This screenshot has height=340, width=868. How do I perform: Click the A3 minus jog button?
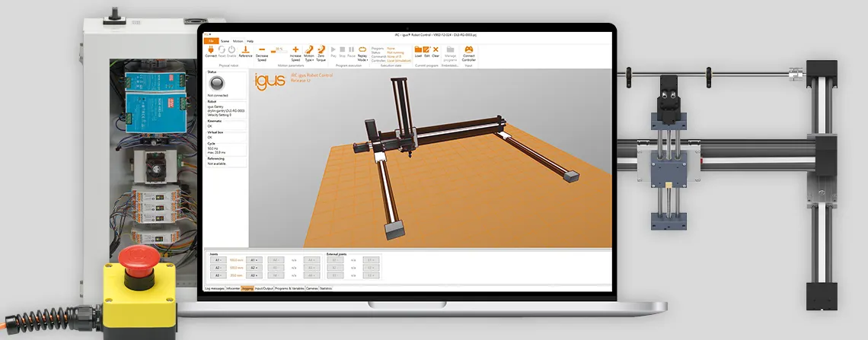[218, 275]
